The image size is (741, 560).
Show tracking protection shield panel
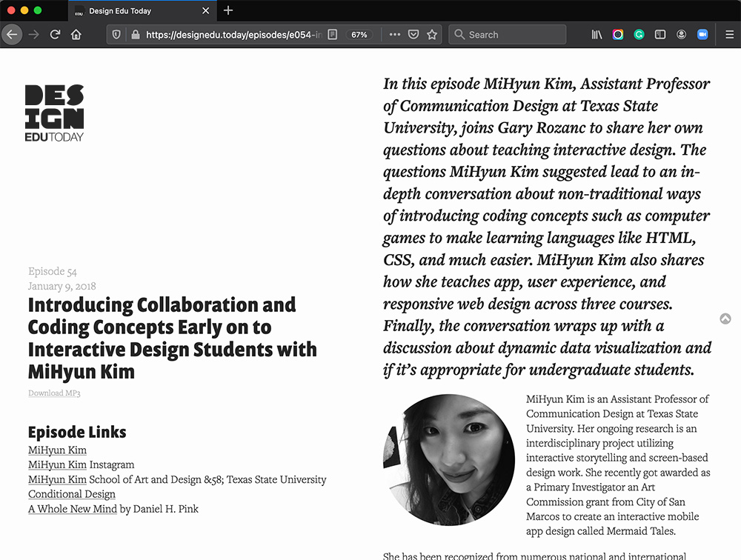(116, 35)
